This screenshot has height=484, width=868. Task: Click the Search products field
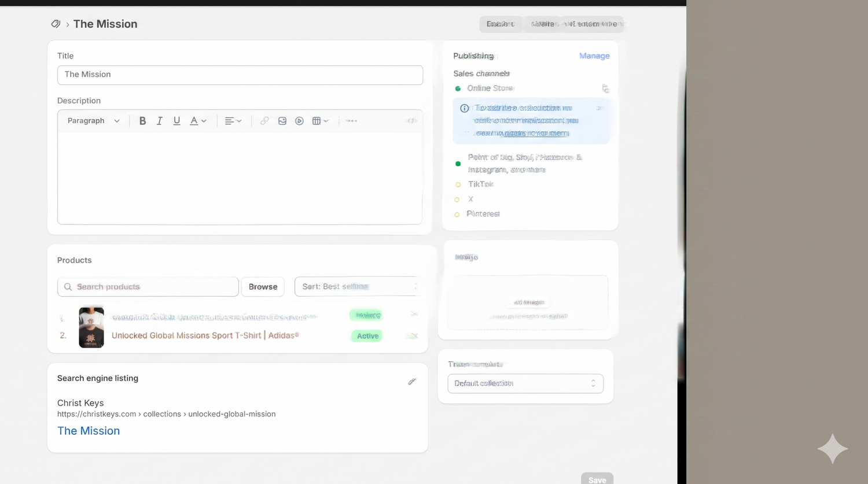point(148,287)
